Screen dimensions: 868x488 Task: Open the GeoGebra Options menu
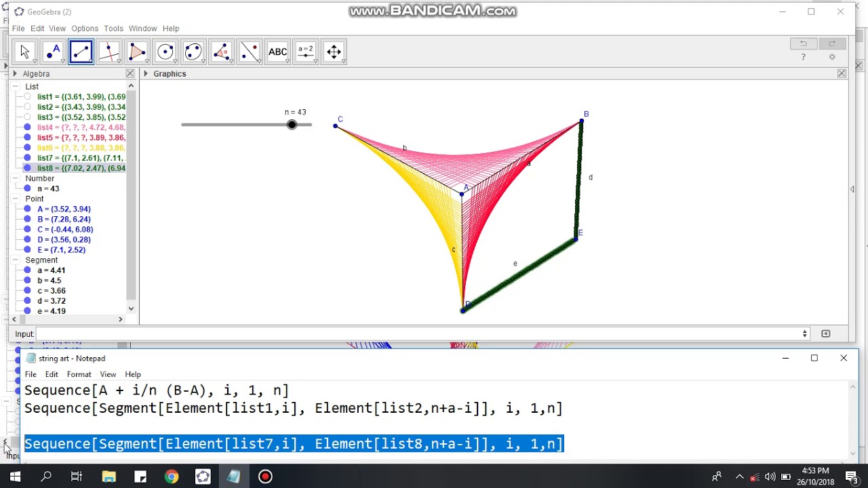[x=85, y=28]
